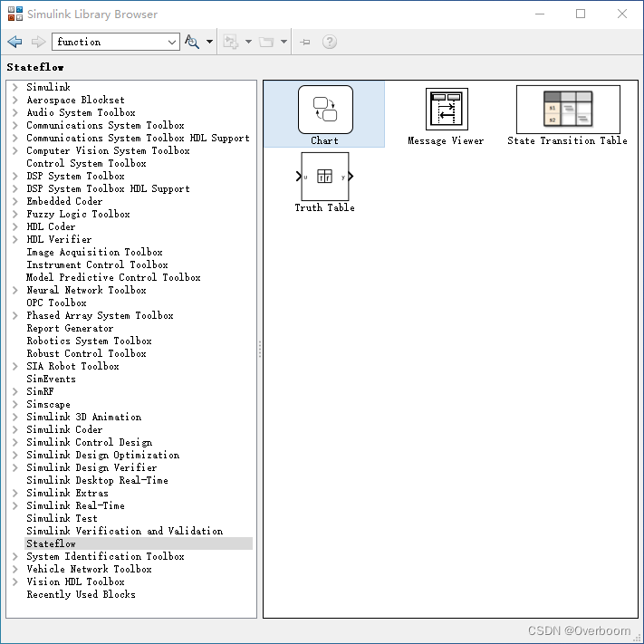The image size is (644, 644).
Task: Expand the Simulink Extras node
Action: tap(15, 494)
